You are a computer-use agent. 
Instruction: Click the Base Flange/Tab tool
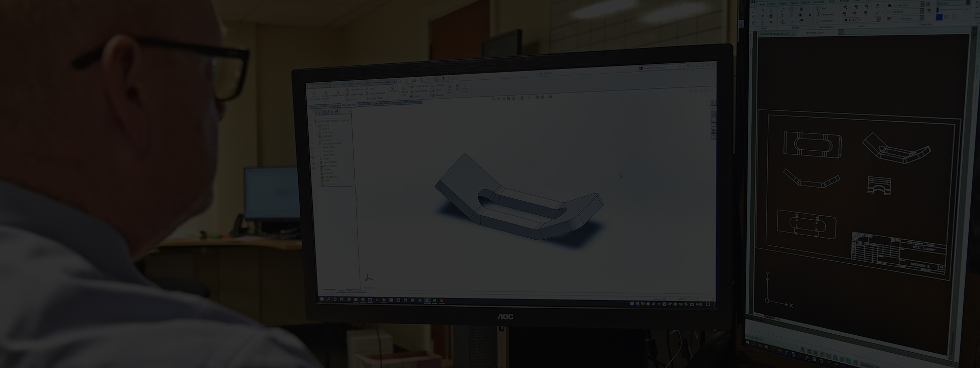[x=314, y=96]
